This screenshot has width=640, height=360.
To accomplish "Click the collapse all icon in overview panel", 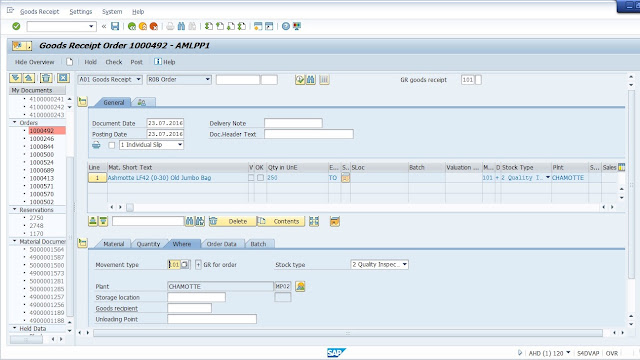I will (x=29, y=78).
